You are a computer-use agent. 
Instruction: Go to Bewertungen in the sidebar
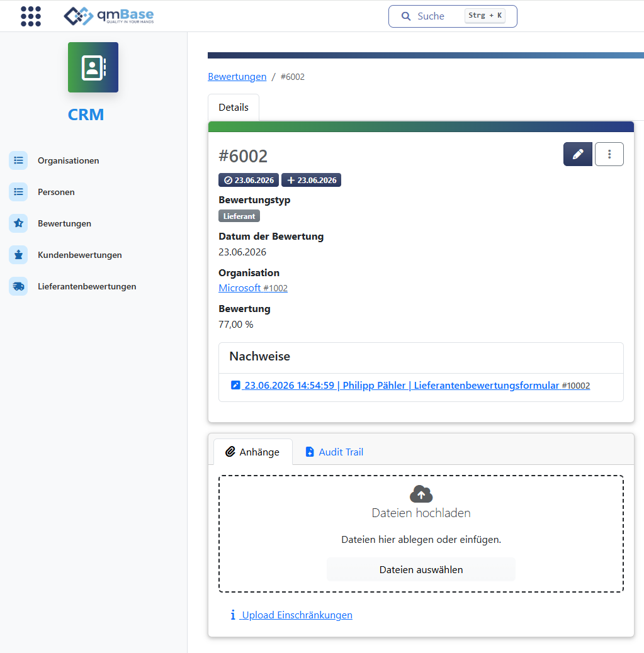[65, 223]
